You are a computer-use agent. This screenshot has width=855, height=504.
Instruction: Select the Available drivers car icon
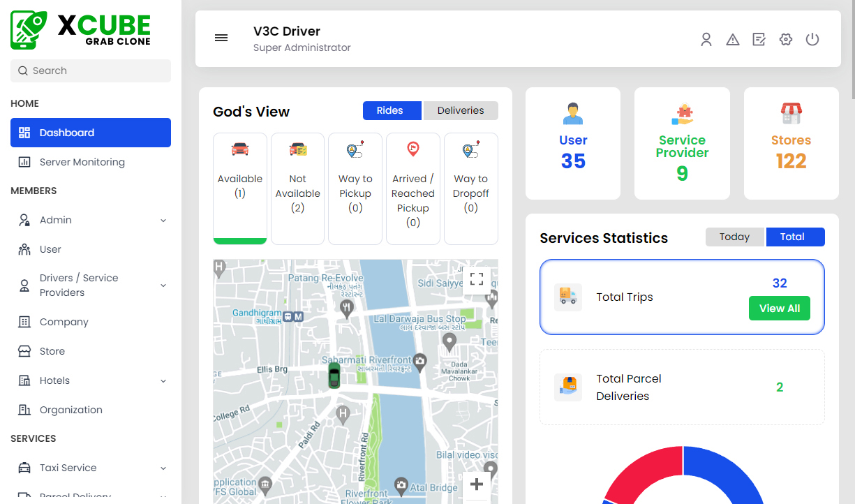pos(240,149)
